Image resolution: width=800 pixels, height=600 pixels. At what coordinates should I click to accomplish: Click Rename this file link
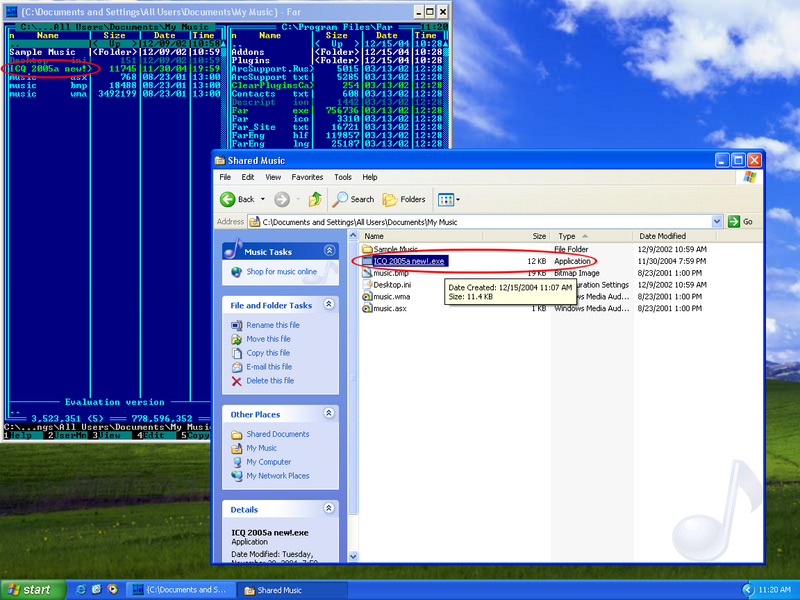click(273, 325)
